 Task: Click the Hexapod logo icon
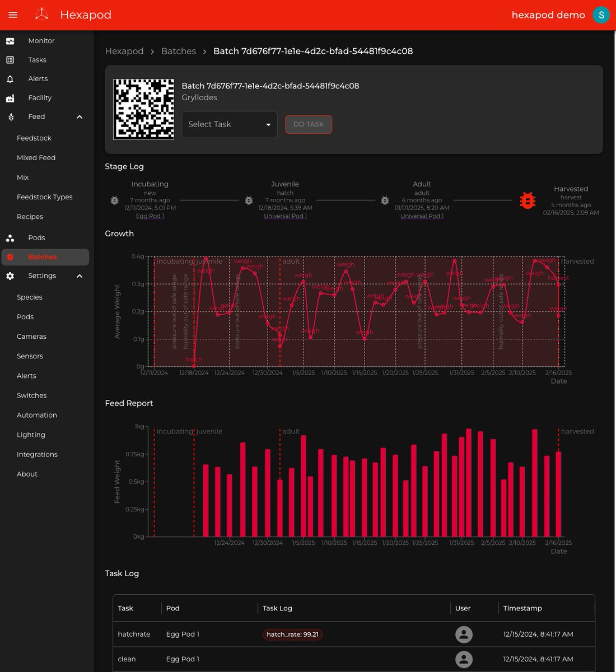41,15
